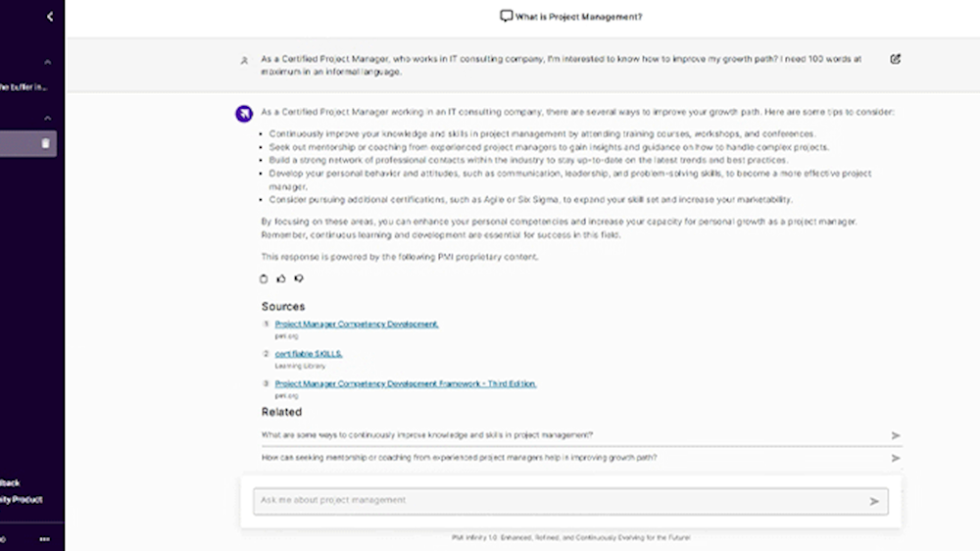Image resolution: width=980 pixels, height=551 pixels.
Task: Delete the selected conversation with trash icon
Action: [45, 144]
